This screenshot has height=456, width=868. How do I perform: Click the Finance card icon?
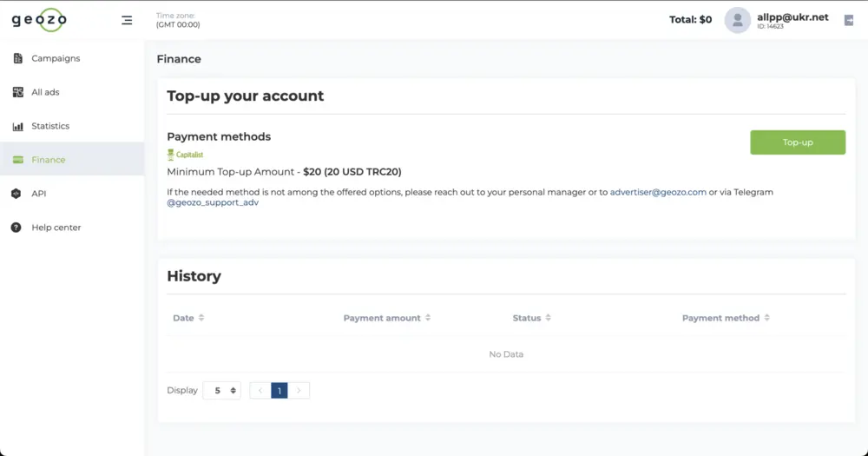[17, 160]
